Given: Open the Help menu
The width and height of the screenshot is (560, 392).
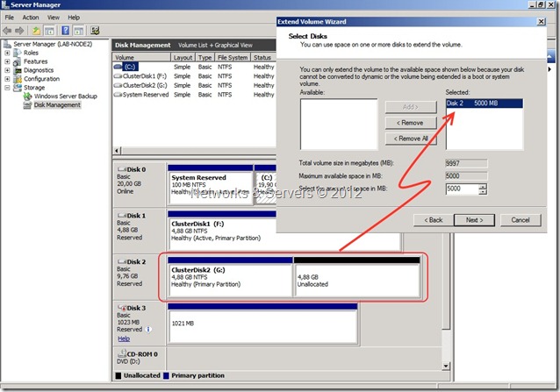Looking at the screenshot, I should coord(74,18).
